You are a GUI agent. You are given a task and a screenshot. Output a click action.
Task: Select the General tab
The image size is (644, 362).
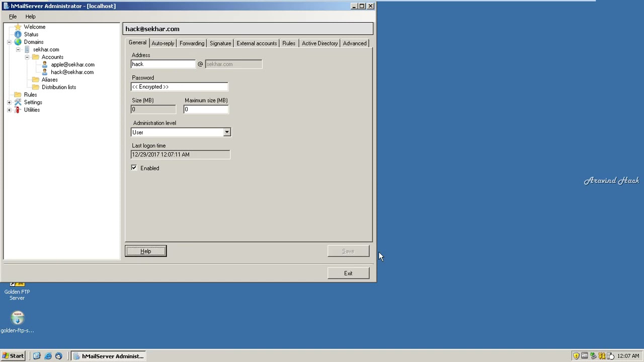[x=137, y=43]
